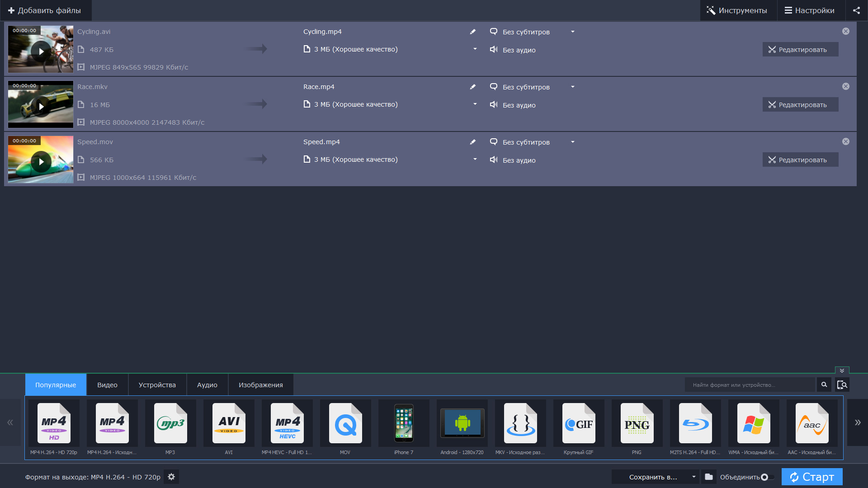Select the Android 1280x720 preset

point(462,424)
